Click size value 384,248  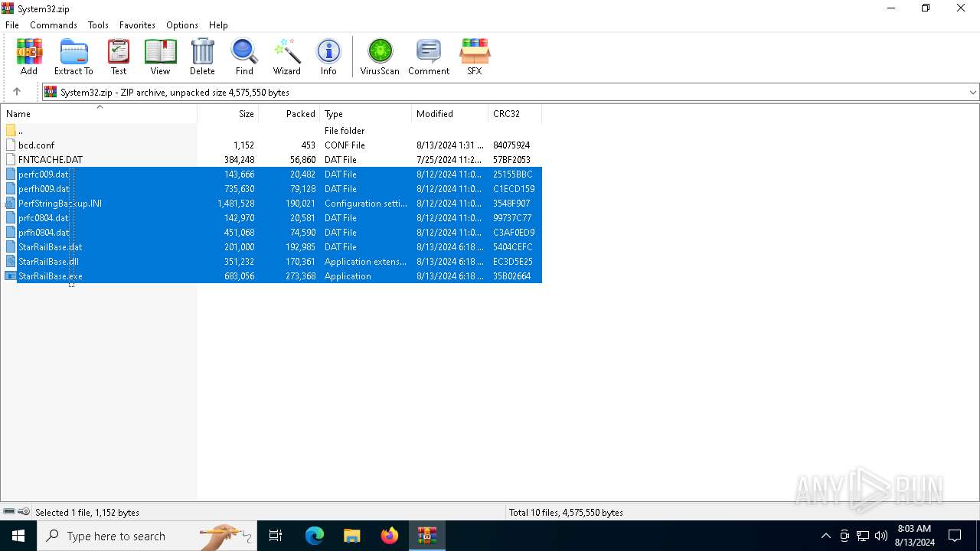tap(239, 160)
